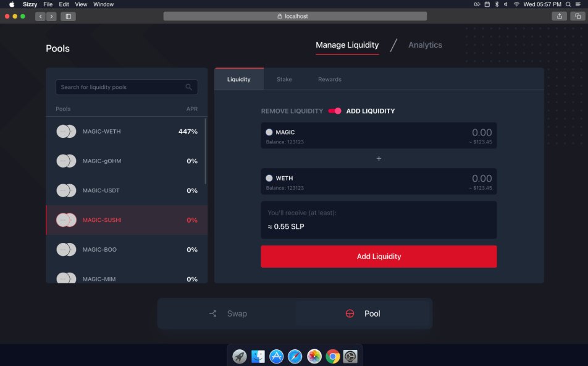Click the red Add Liquidity button

click(x=379, y=257)
